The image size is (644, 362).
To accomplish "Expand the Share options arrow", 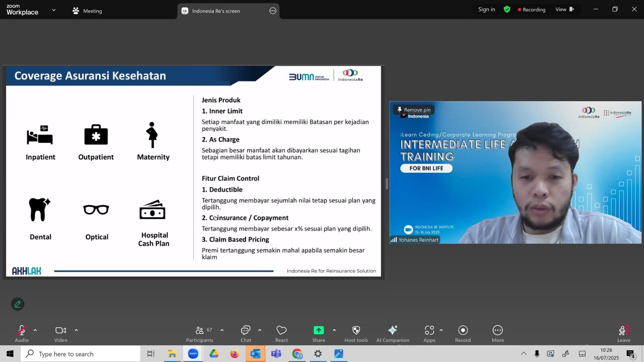I will pyautogui.click(x=334, y=330).
